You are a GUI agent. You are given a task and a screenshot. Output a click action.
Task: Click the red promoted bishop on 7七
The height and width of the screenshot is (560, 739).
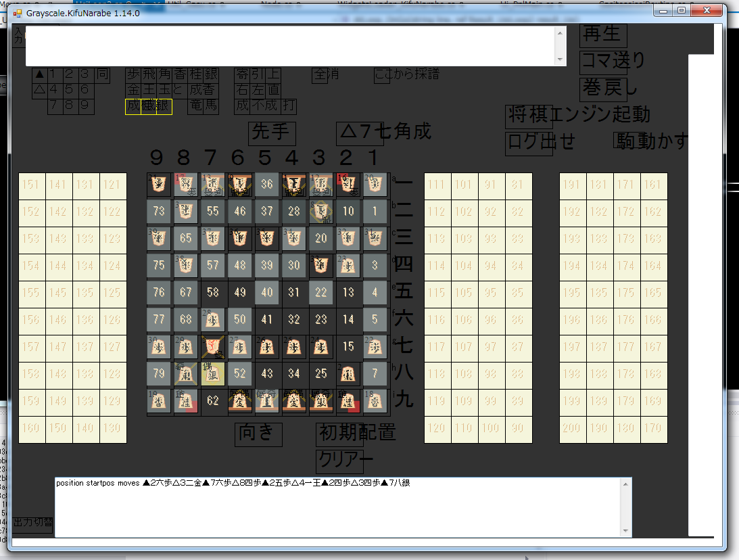click(212, 347)
